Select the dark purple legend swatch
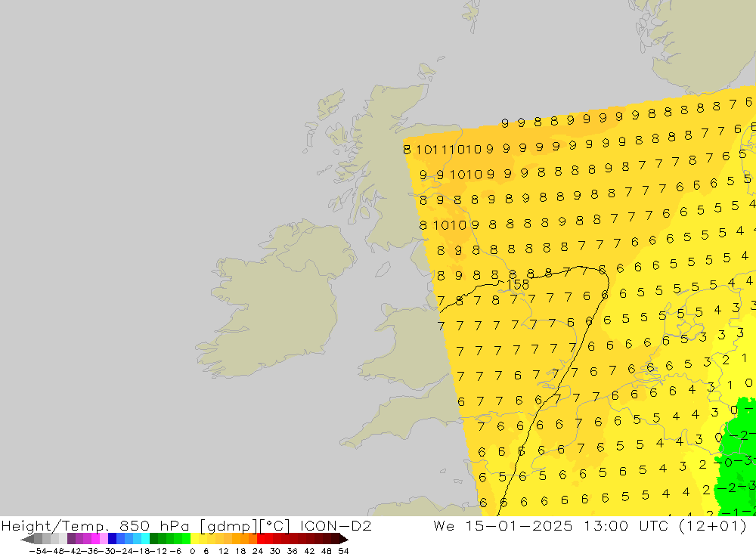The image size is (756, 554). (71, 539)
